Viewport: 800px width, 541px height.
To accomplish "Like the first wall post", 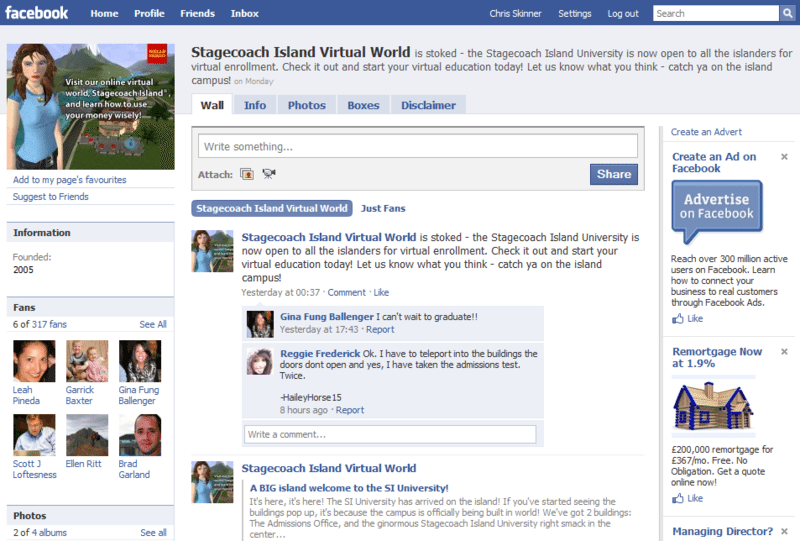I will [x=381, y=292].
